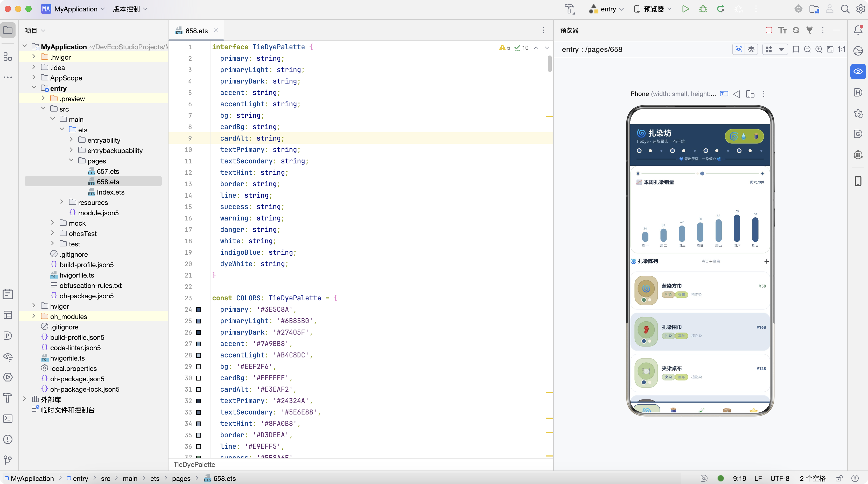Click the warnings count indicator
This screenshot has width=868, height=484.
505,48
